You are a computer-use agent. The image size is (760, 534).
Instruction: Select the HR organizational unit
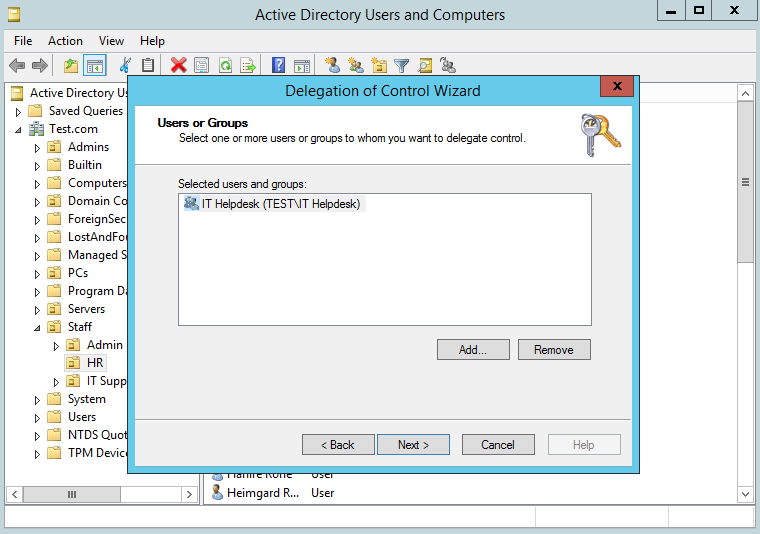pyautogui.click(x=85, y=362)
